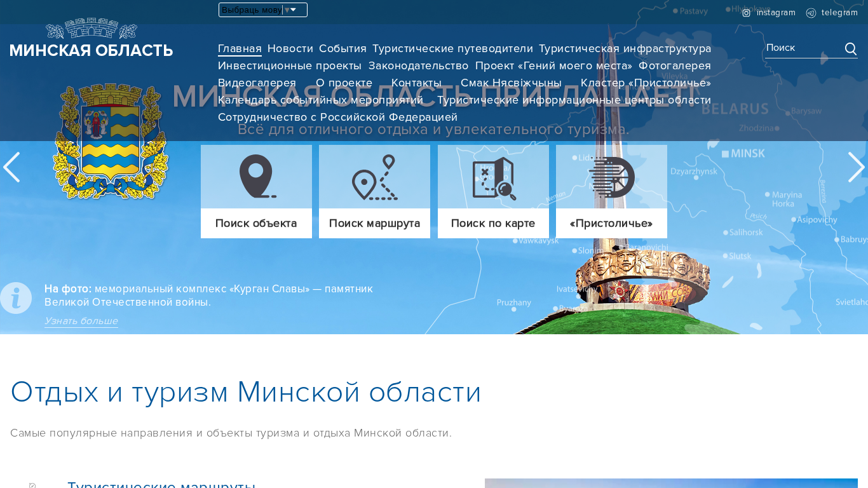Click the «Поиск по карте» button label
Viewport: 868px width, 488px height.
coord(493,224)
